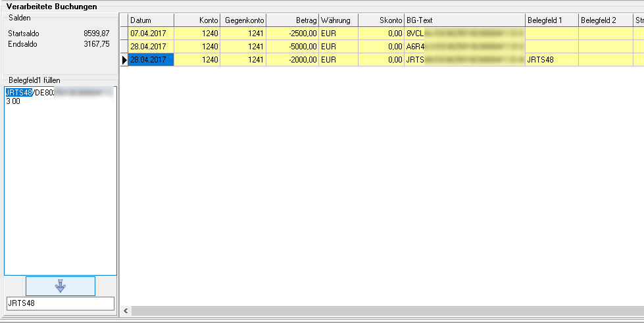Focus the JRTS48 text input field
644x323 pixels.
pyautogui.click(x=60, y=303)
